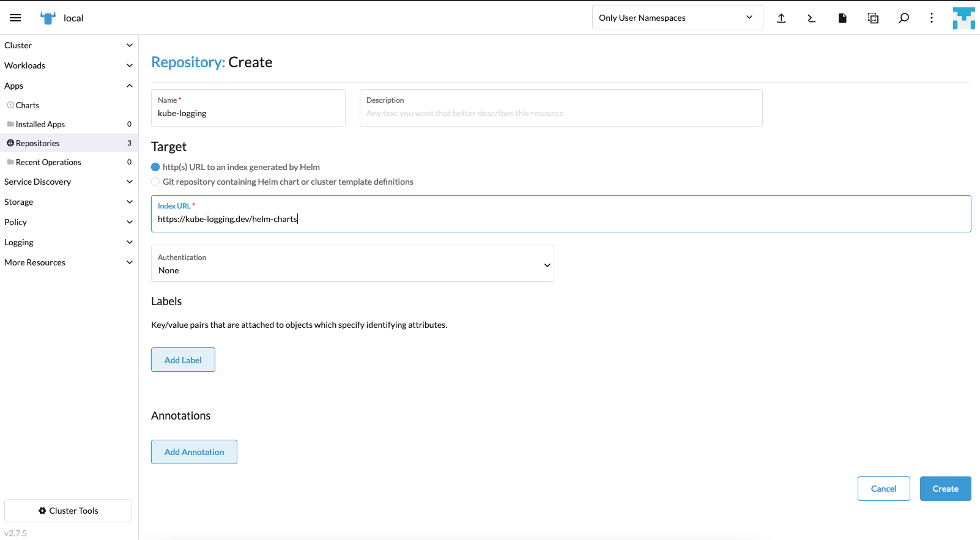Open Recent Operations in sidebar
The height and width of the screenshot is (540, 980).
tap(69, 162)
